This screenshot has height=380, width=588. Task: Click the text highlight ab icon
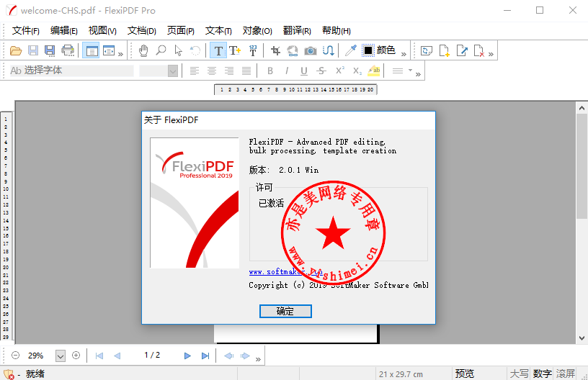click(374, 71)
